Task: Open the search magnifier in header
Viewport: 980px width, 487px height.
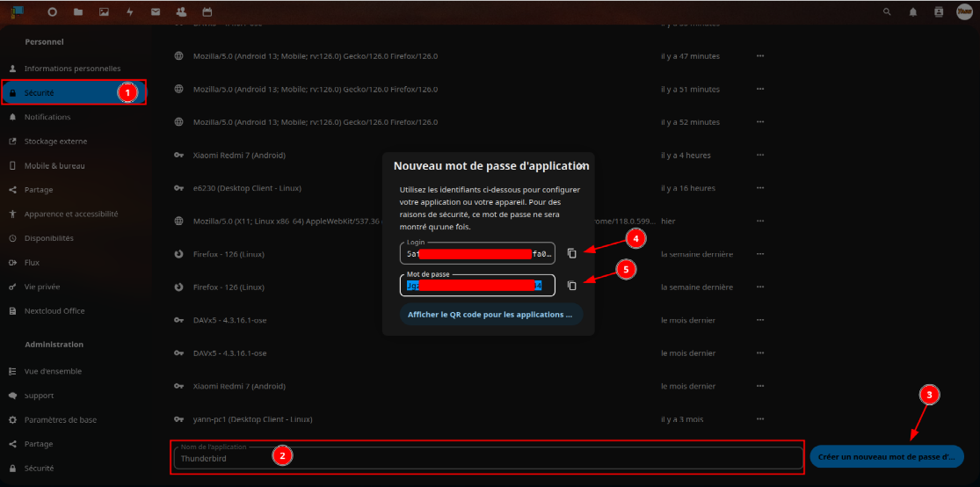Action: [x=887, y=12]
